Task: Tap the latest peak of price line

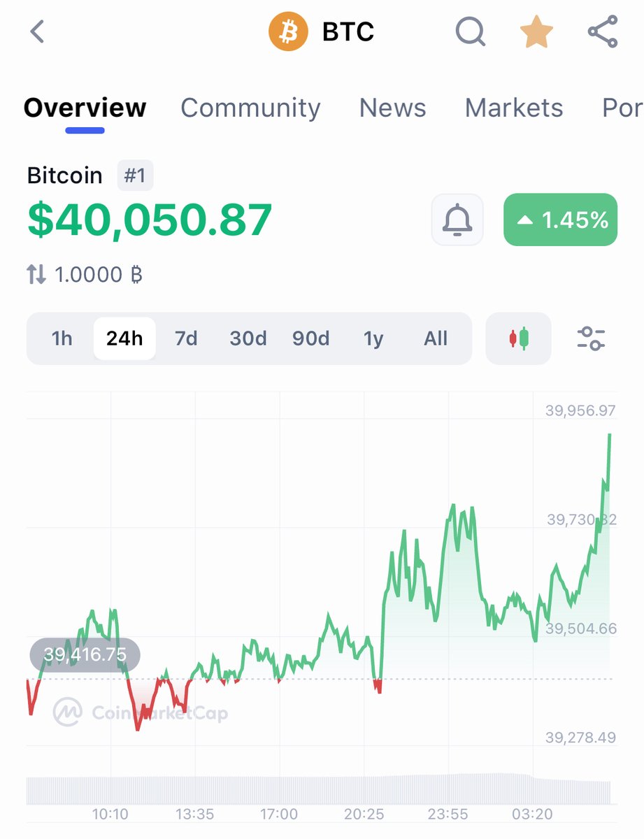Action: 610,436
